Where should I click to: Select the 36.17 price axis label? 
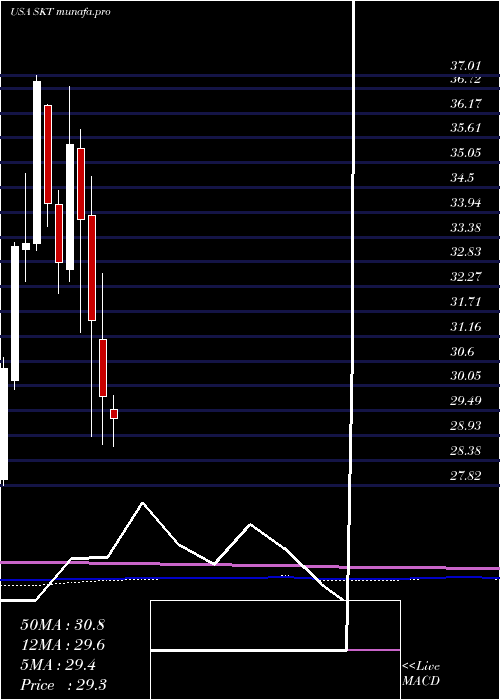click(465, 104)
